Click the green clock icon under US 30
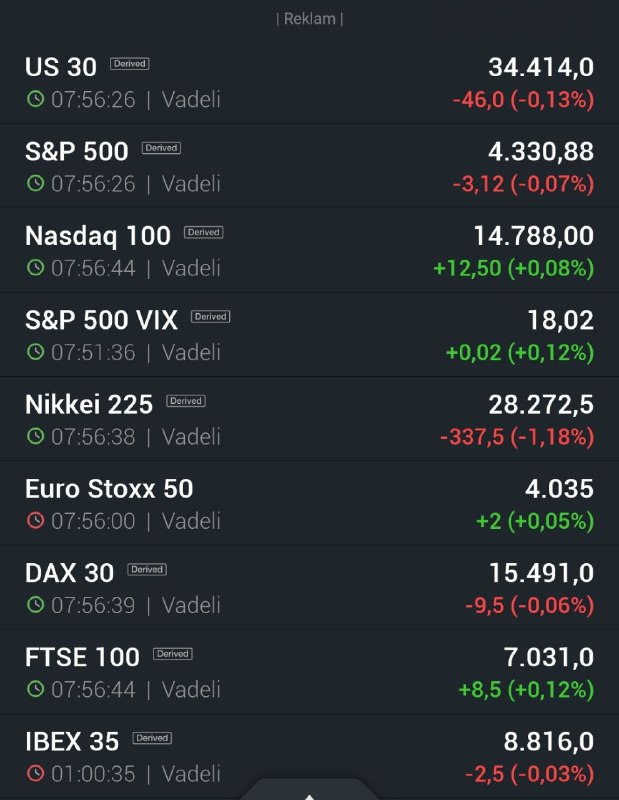Screen dimensions: 619x800 click(35, 98)
